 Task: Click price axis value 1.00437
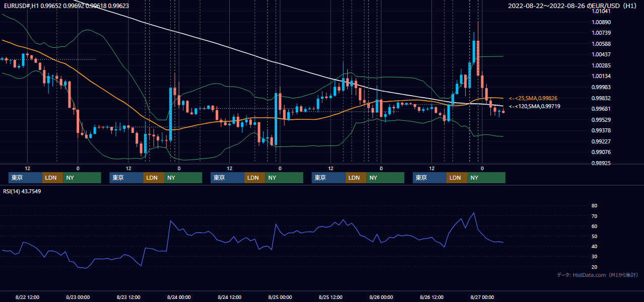pyautogui.click(x=601, y=54)
